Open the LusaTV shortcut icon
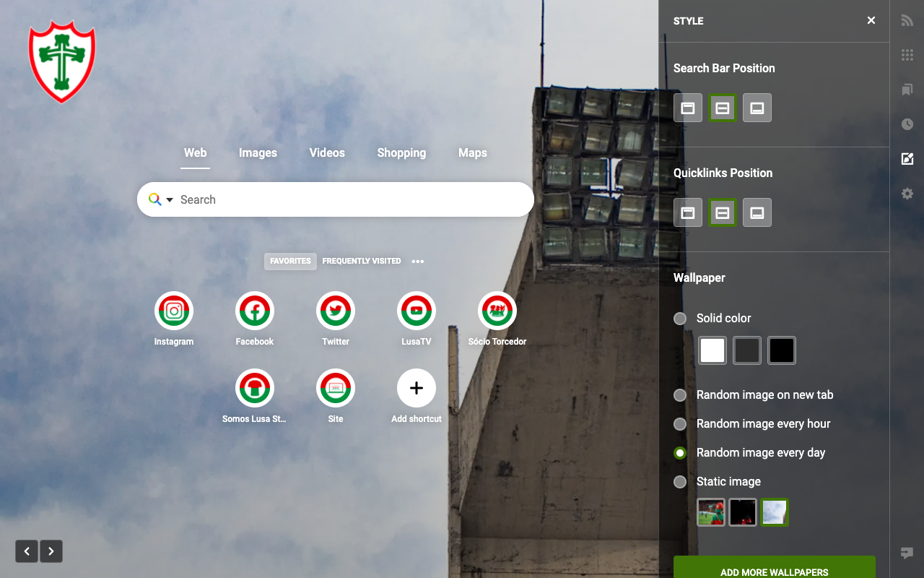Viewport: 924px width, 578px height. point(417,311)
